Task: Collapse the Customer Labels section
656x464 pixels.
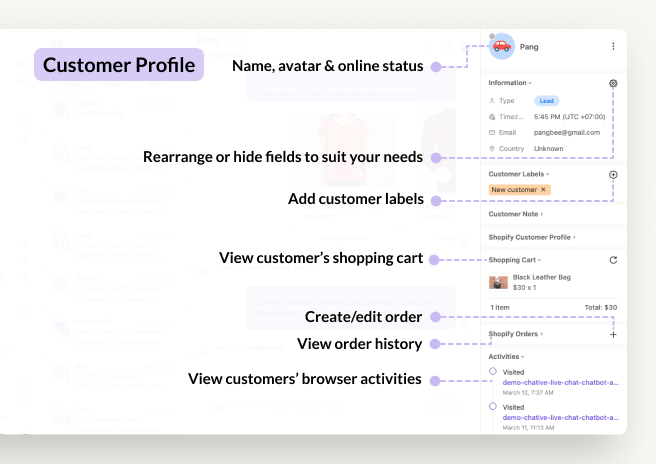Action: 519,174
